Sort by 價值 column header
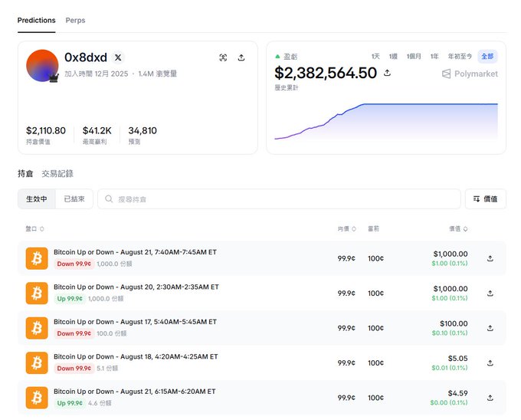 coord(458,228)
